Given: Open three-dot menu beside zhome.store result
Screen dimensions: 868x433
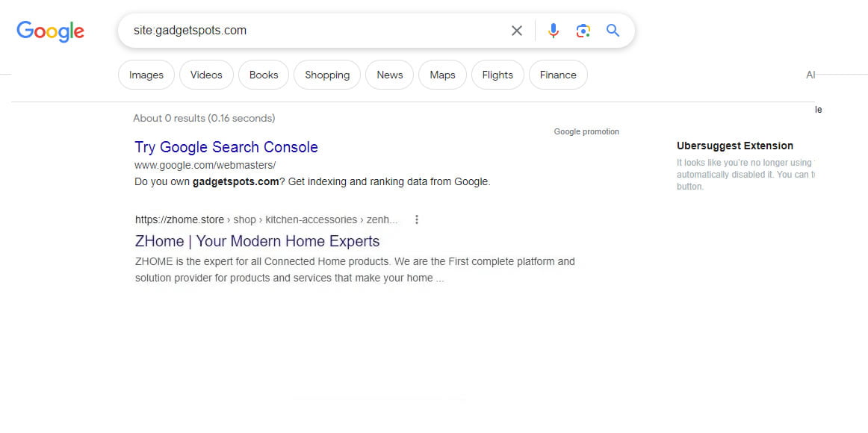Looking at the screenshot, I should coord(417,219).
